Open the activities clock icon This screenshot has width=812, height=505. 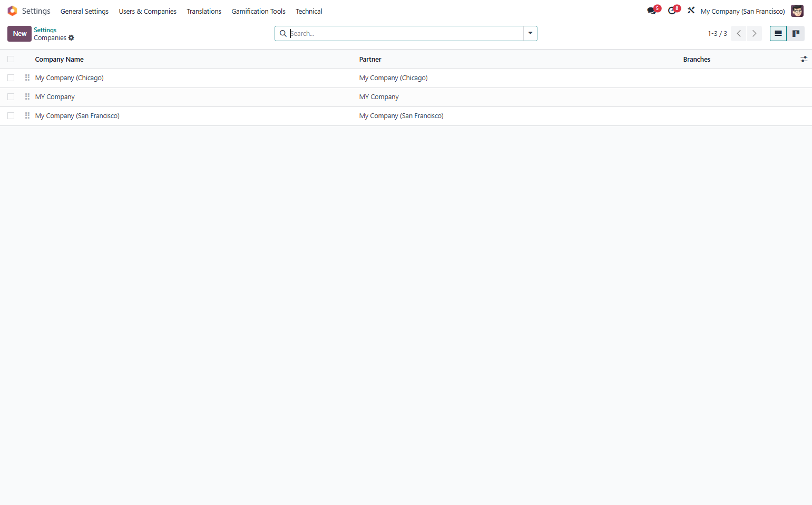[672, 11]
